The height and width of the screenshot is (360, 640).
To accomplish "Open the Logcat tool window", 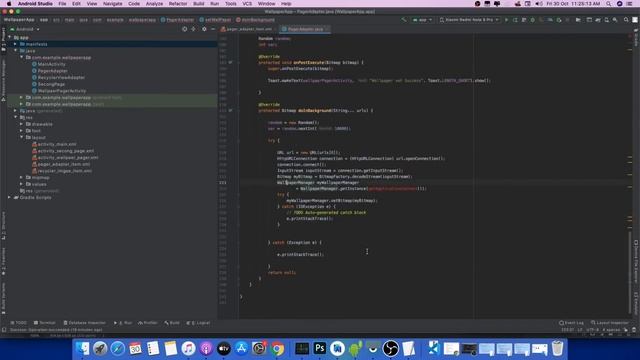I will coord(198,323).
